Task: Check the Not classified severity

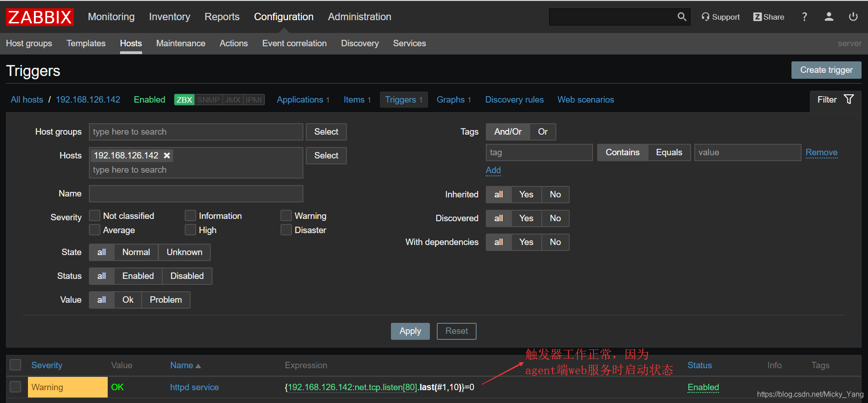Action: (x=95, y=216)
